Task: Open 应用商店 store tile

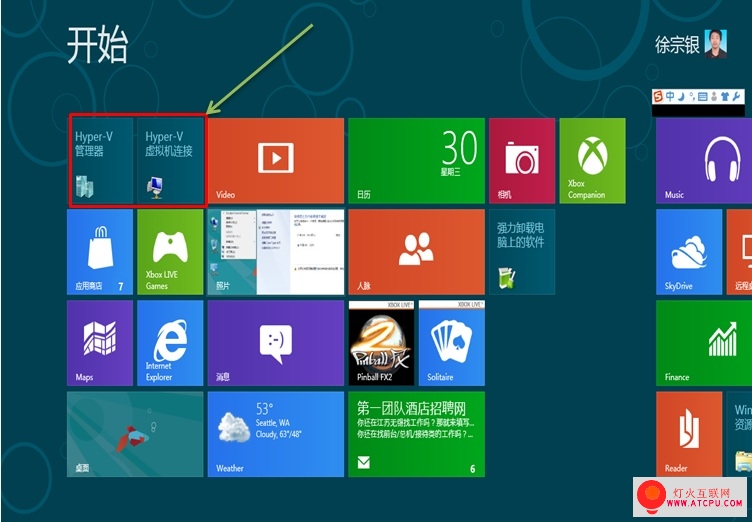Action: (100, 252)
